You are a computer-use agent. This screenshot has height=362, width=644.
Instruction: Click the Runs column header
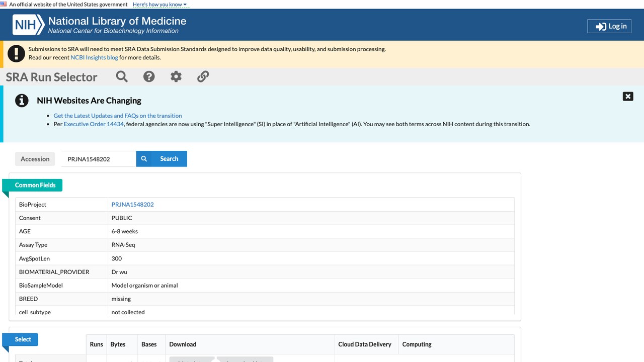point(96,344)
